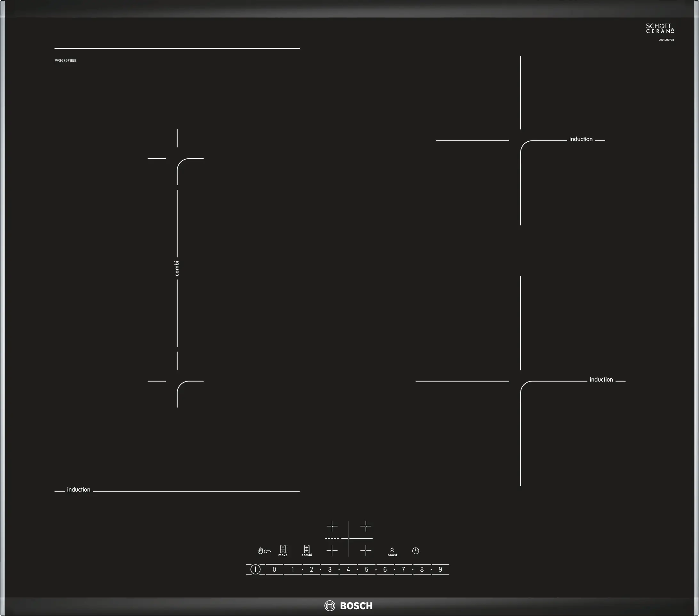The image size is (699, 616).
Task: Set power level to 9
Action: 441,570
